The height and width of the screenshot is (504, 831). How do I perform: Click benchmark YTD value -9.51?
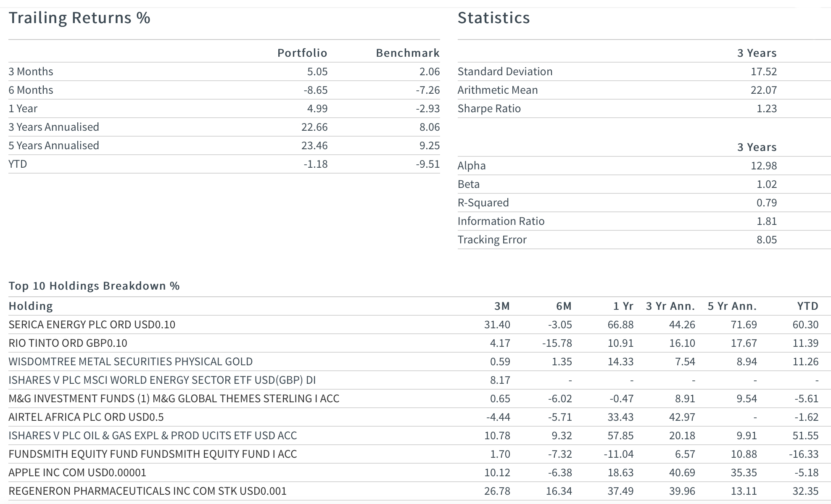427,164
